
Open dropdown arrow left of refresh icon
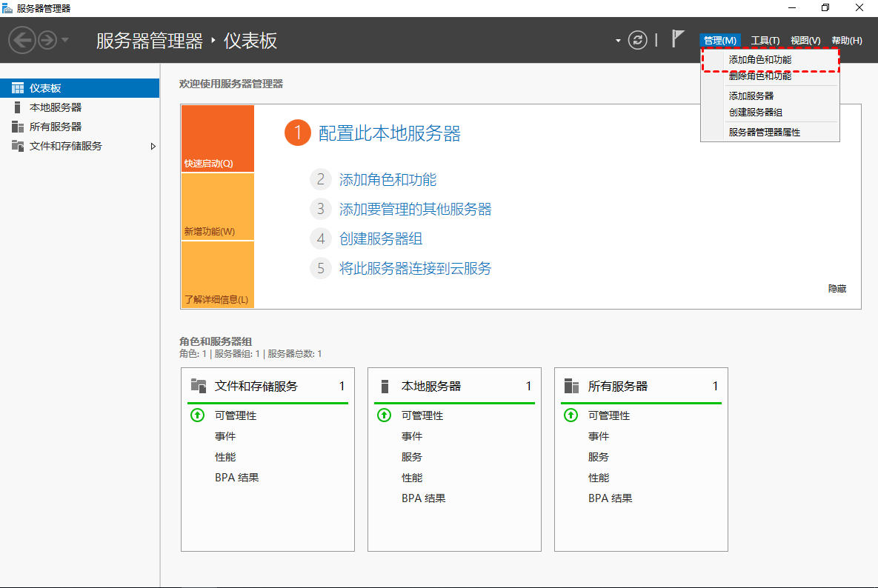point(618,41)
